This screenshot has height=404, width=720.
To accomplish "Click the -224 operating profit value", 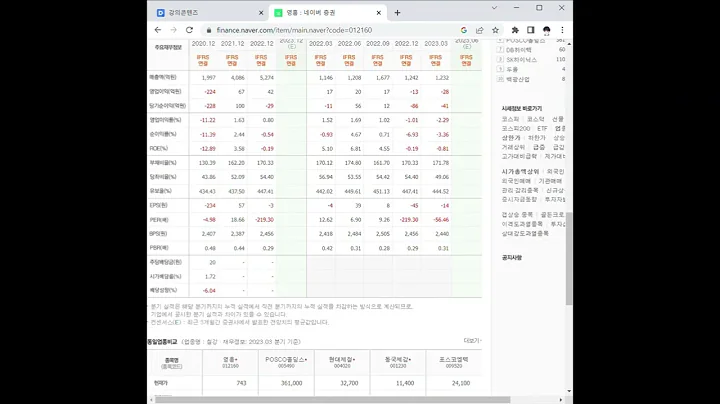I will pyautogui.click(x=210, y=92).
